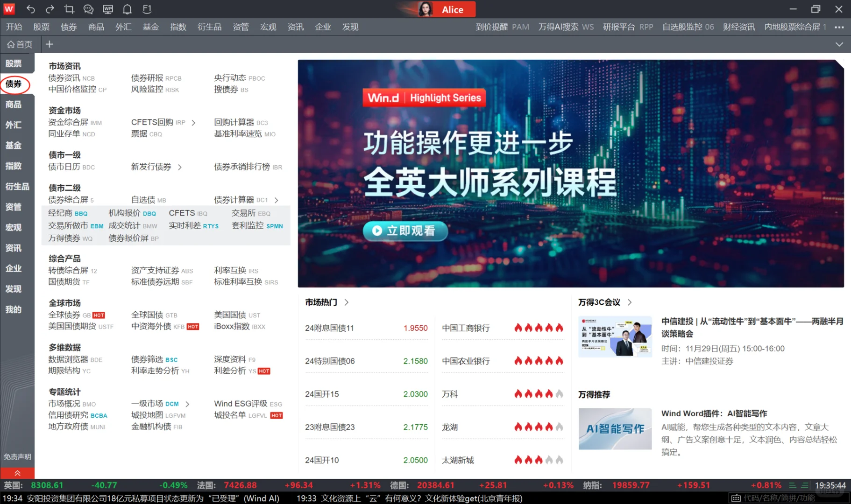Open 债券资讯 NCB link

pos(71,78)
